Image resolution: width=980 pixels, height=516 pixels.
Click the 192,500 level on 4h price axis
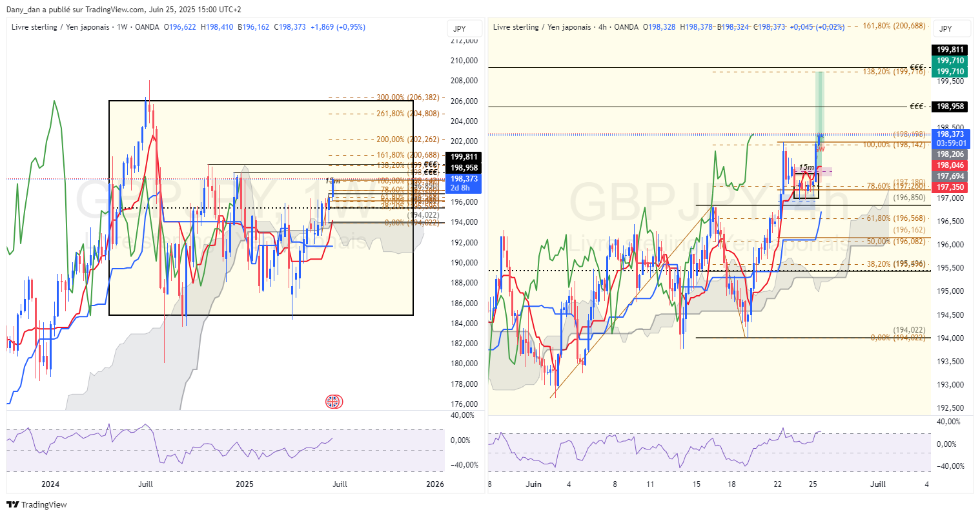(x=950, y=408)
